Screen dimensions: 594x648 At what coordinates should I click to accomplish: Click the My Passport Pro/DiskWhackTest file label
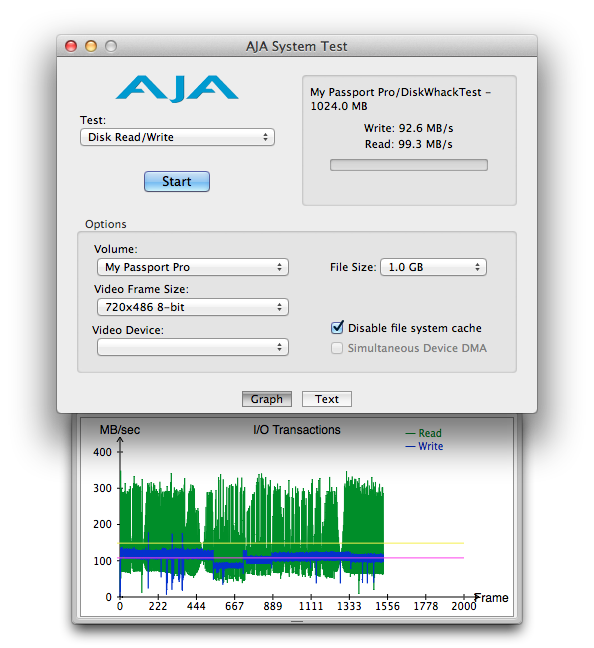click(x=400, y=99)
